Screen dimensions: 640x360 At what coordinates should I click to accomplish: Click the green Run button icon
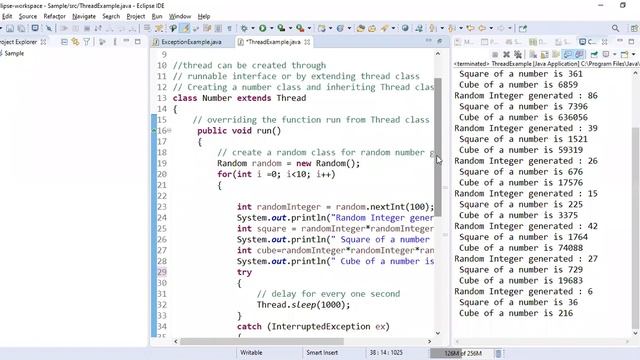point(262,28)
